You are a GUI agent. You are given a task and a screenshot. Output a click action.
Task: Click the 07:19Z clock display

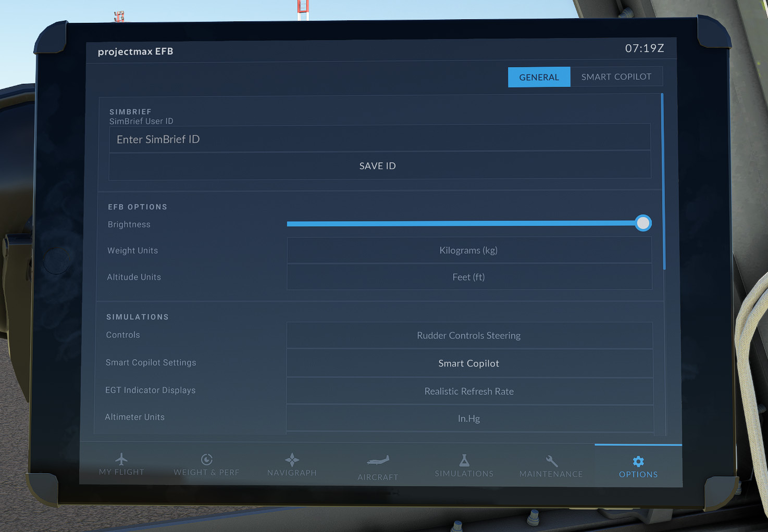point(645,48)
